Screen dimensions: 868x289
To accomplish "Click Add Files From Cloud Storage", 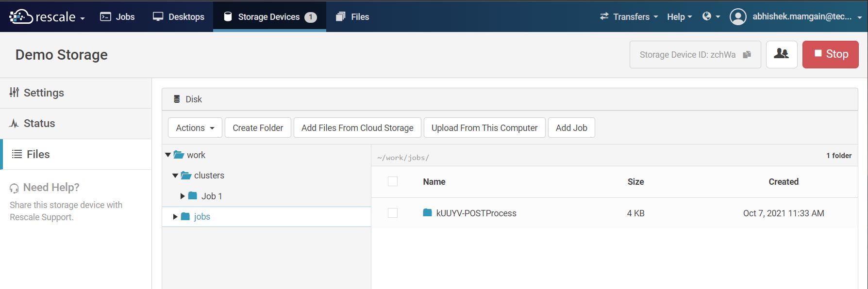I will [357, 128].
